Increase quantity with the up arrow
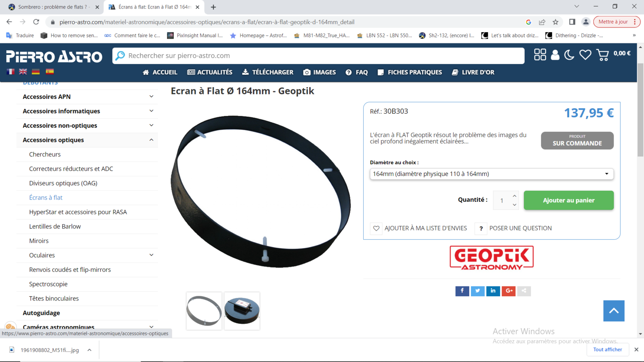The image size is (644, 362). (x=514, y=196)
